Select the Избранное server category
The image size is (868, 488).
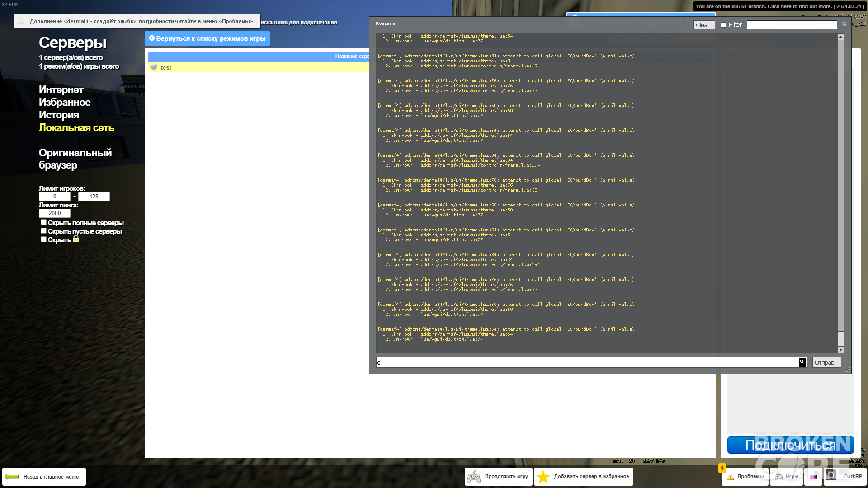coord(65,102)
